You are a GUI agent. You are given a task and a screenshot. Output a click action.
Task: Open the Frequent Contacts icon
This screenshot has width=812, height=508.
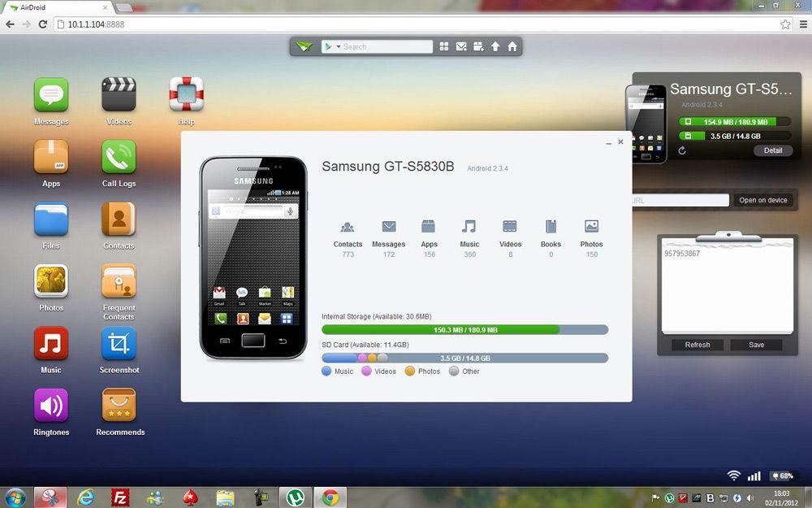119,282
